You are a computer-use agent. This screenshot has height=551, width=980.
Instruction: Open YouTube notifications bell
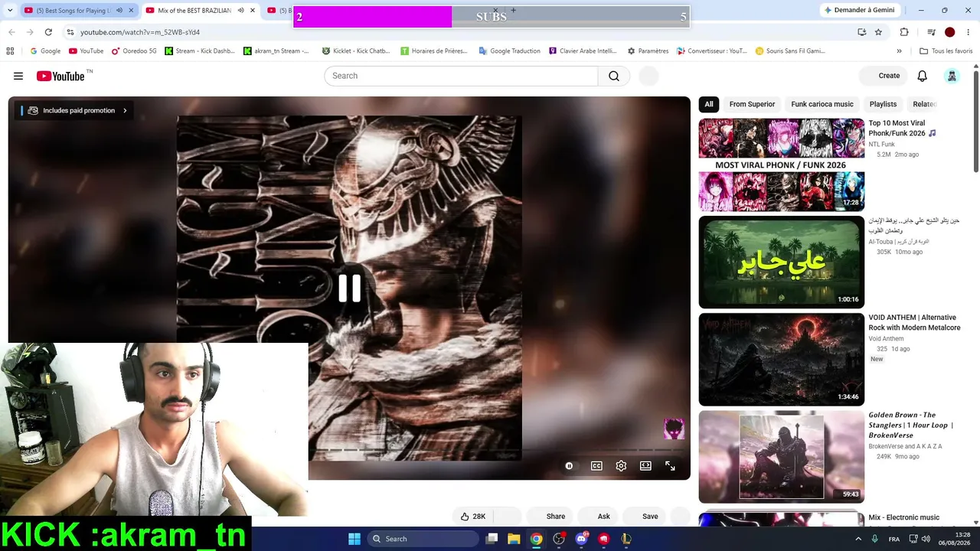(923, 76)
